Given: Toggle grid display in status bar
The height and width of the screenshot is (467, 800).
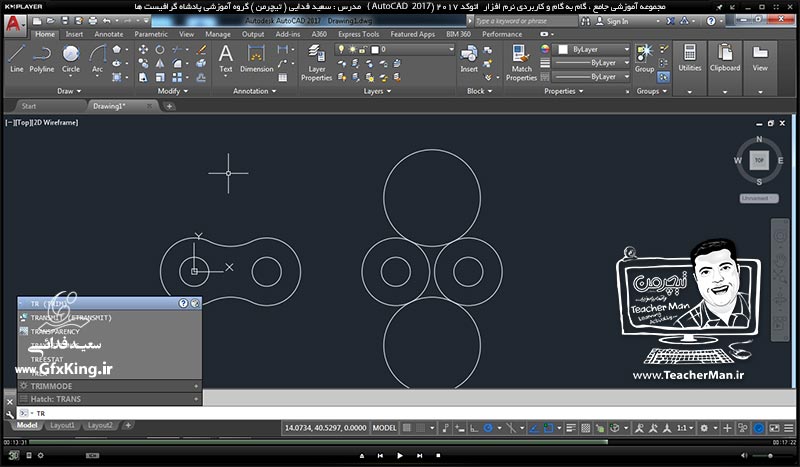Looking at the screenshot, I should (407, 428).
